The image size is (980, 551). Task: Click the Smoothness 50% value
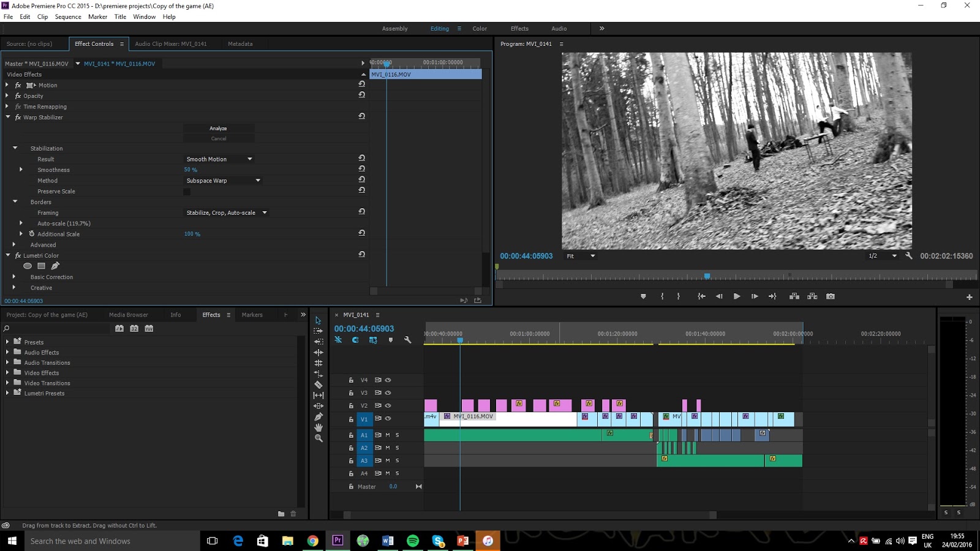coord(190,170)
